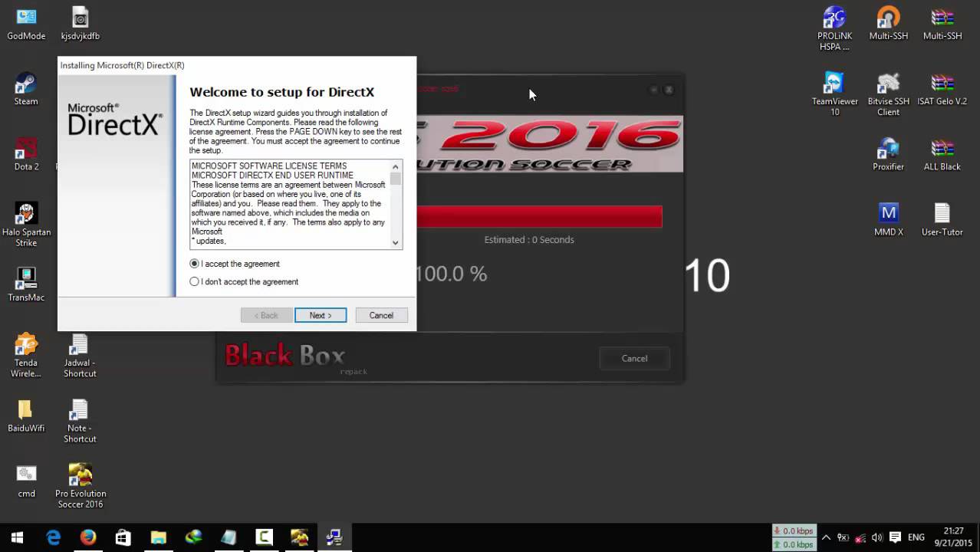Open Firefox from the taskbar

88,537
